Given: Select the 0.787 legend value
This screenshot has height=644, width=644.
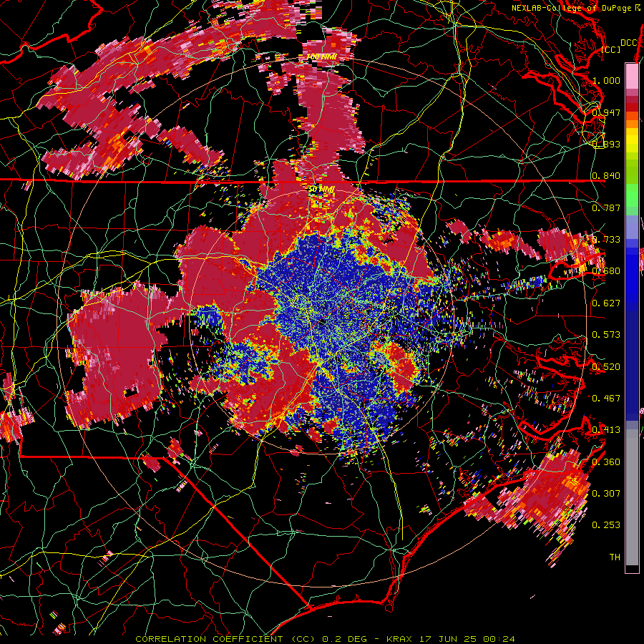Looking at the screenshot, I should tap(606, 208).
